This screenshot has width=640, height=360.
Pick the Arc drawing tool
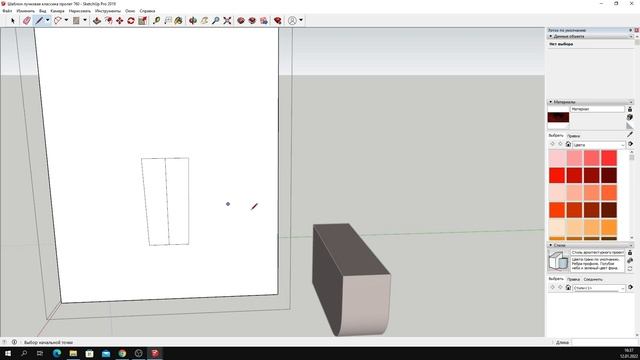[x=58, y=20]
